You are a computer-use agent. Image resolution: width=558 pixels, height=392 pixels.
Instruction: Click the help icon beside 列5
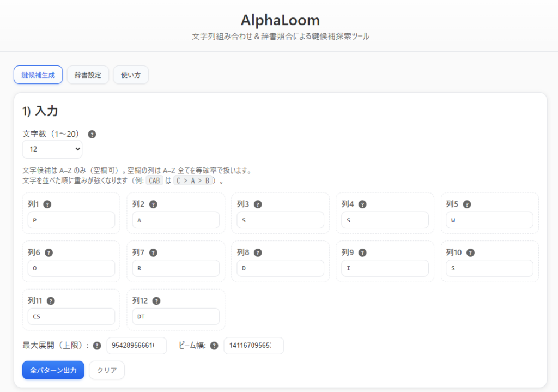467,204
